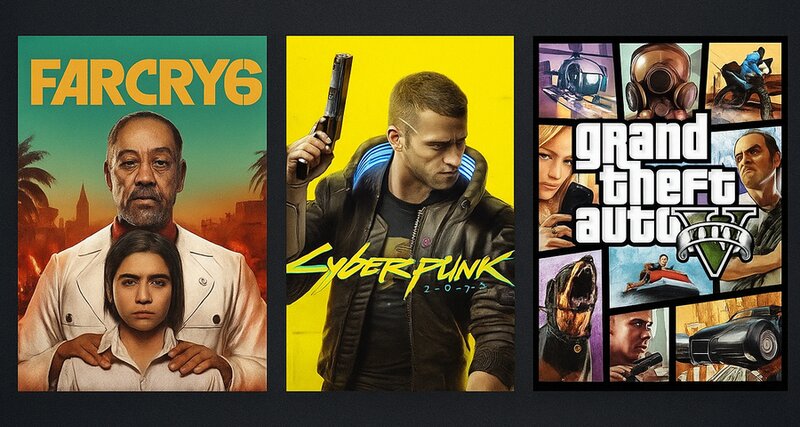Click the jet ski panel on GTA cover
Viewport: 800px width, 427px height.
click(x=661, y=278)
